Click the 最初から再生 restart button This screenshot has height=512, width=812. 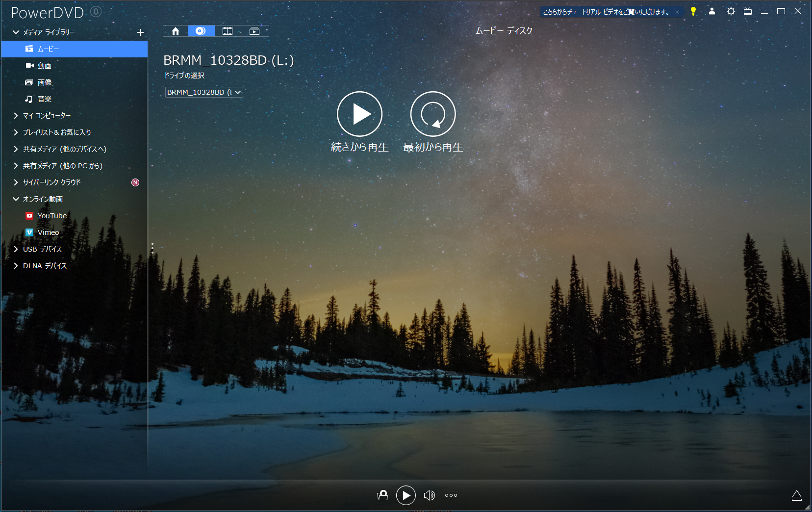pyautogui.click(x=433, y=114)
